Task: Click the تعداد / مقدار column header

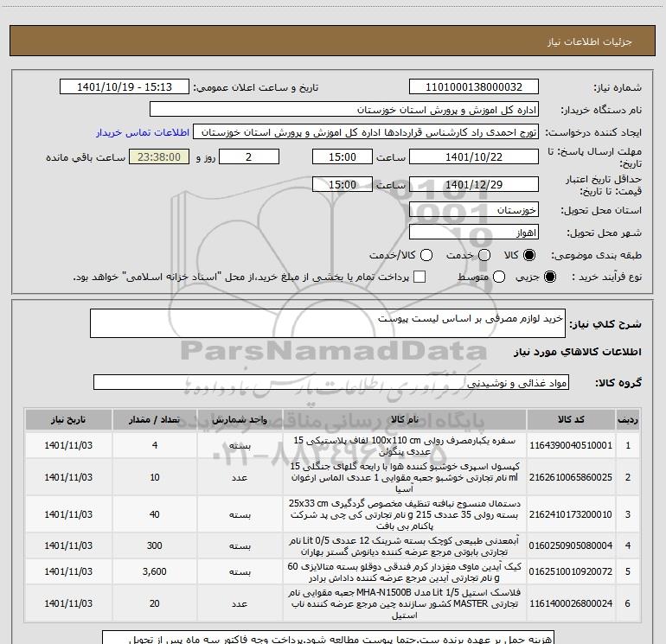Action: tap(155, 420)
